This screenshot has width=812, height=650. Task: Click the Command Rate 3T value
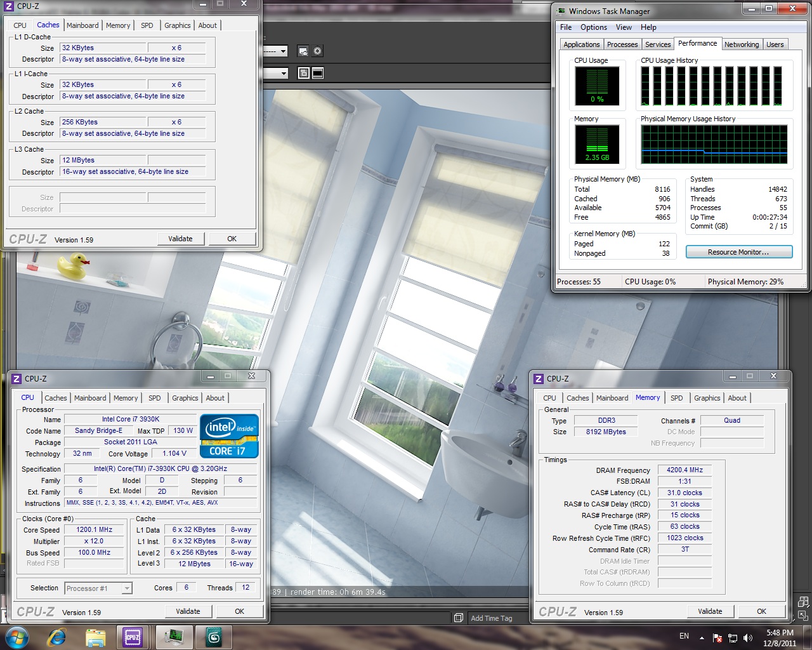pyautogui.click(x=684, y=549)
